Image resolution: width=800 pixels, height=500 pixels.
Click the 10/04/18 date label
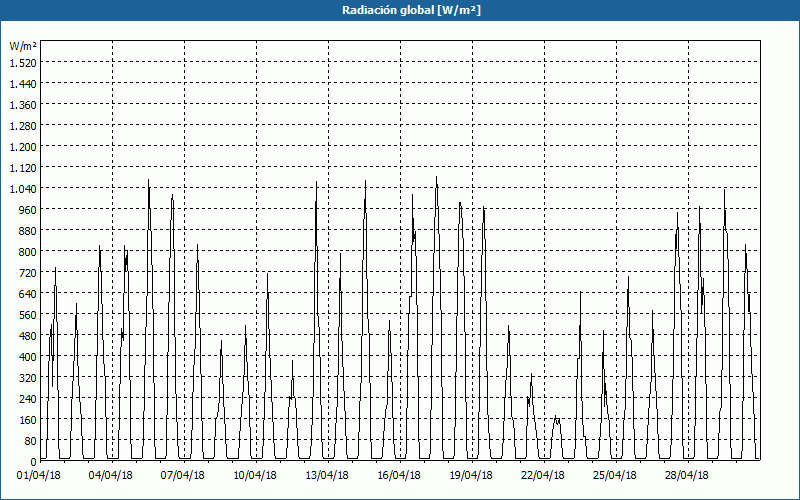pyautogui.click(x=255, y=476)
